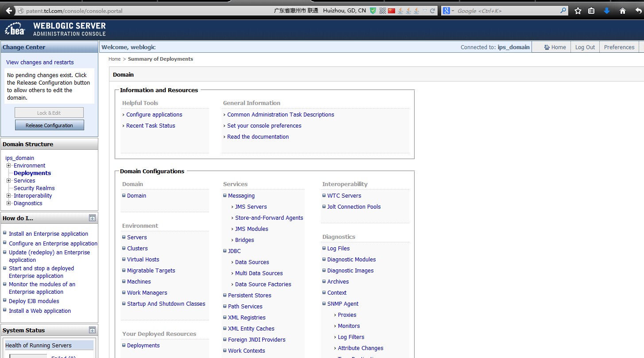The image size is (644, 358).
Task: Open Read the documentation link
Action: (x=258, y=137)
